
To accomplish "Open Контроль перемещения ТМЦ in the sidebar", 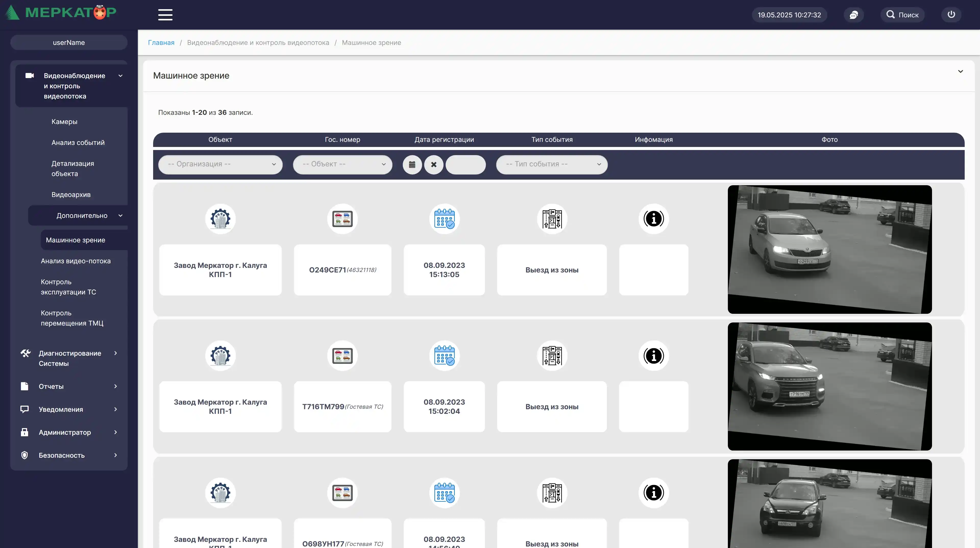I will (72, 318).
